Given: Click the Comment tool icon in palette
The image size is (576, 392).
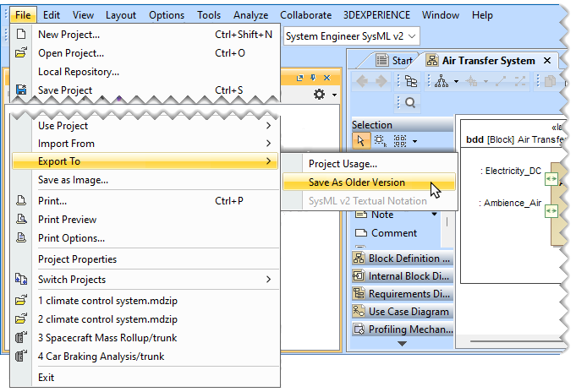Looking at the screenshot, I should [x=361, y=232].
